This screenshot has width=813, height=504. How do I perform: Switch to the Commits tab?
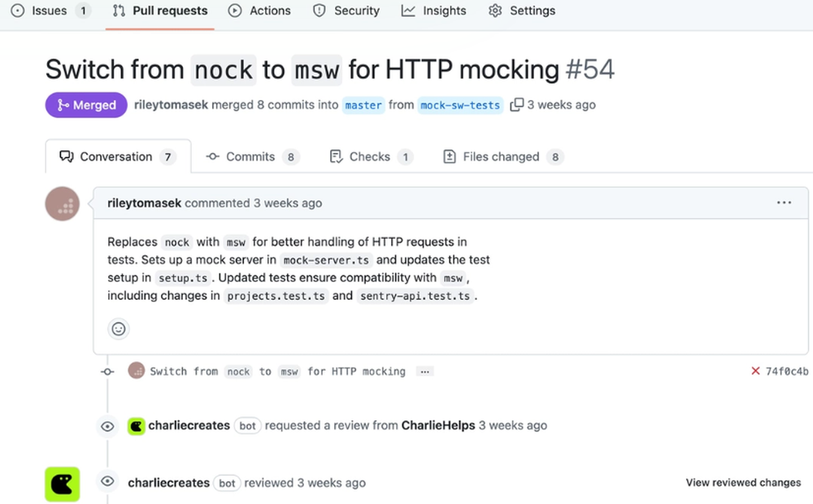[252, 157]
